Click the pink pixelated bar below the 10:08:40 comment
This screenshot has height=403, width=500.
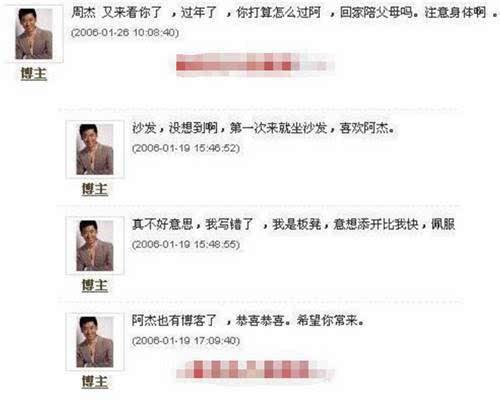[255, 64]
